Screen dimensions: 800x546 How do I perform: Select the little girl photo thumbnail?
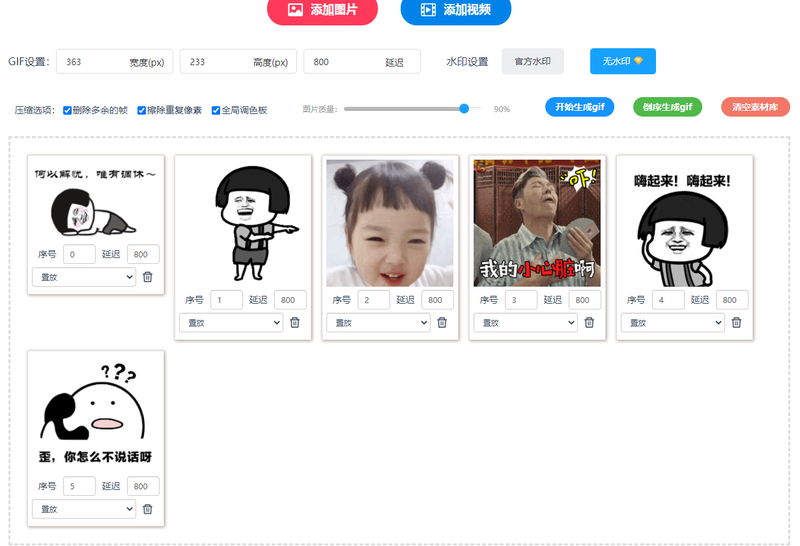pyautogui.click(x=390, y=223)
